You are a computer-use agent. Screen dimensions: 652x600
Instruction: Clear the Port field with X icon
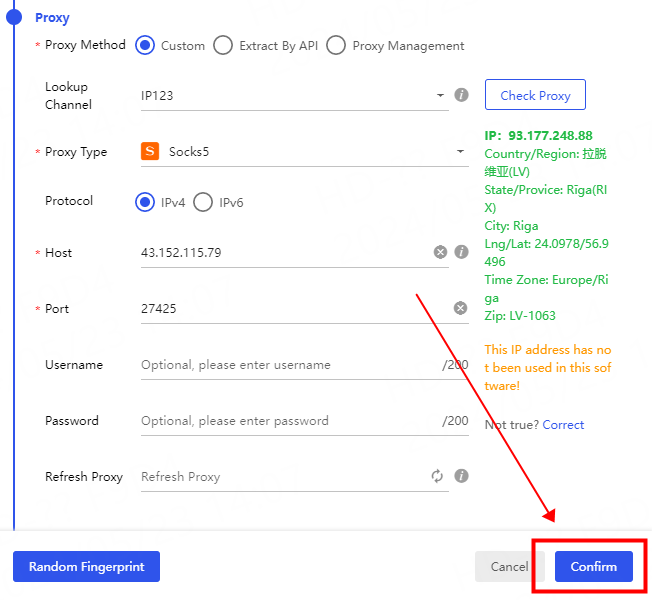(x=461, y=308)
